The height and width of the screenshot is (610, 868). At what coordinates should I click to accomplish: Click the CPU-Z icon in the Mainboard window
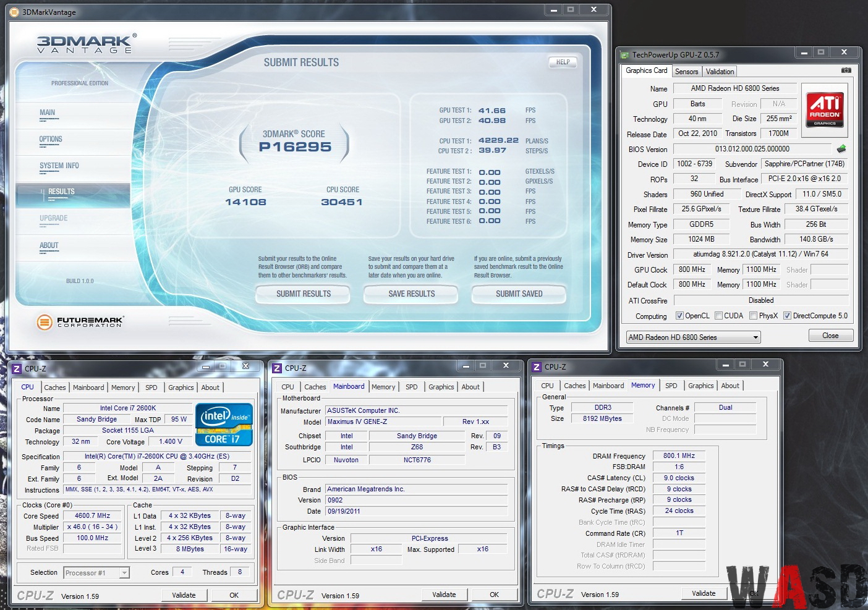point(277,368)
